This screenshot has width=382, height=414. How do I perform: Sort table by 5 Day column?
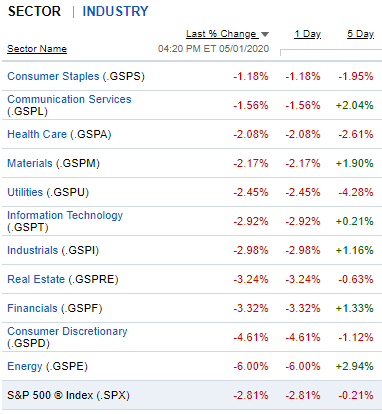pyautogui.click(x=361, y=34)
